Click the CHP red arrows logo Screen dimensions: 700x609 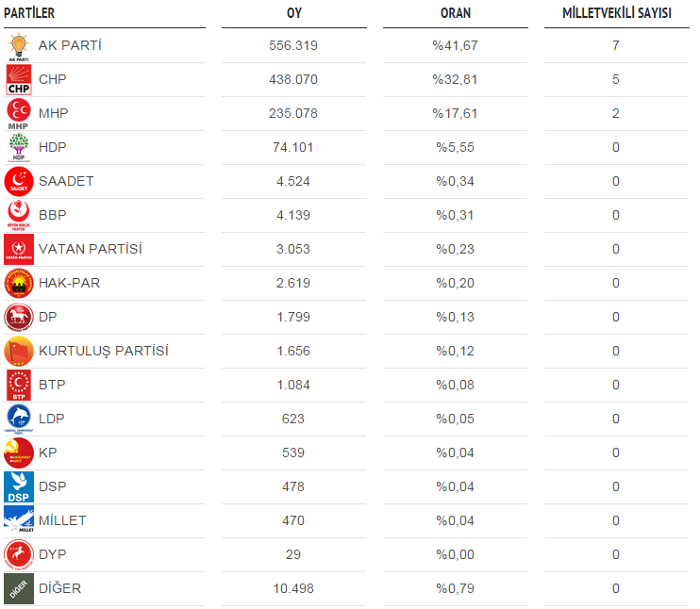pyautogui.click(x=19, y=79)
